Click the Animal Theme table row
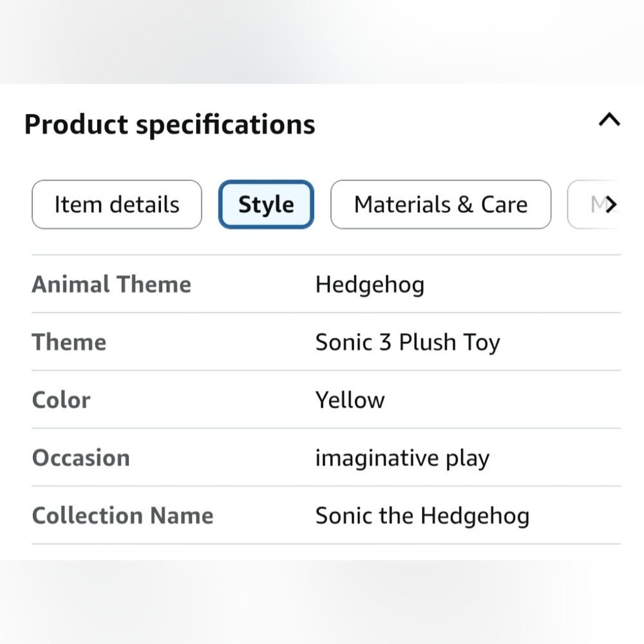This screenshot has height=644, width=644. point(326,284)
